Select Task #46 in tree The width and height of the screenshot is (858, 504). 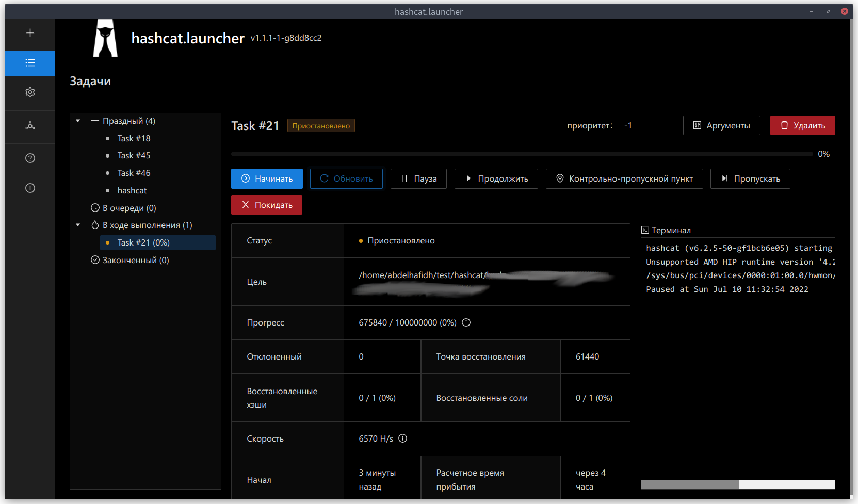(x=134, y=173)
